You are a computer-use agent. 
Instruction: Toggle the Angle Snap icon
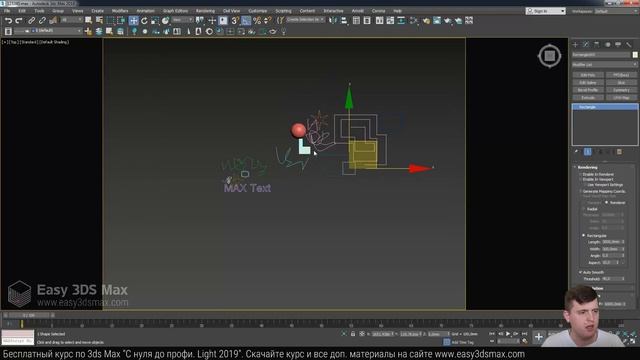point(246,20)
